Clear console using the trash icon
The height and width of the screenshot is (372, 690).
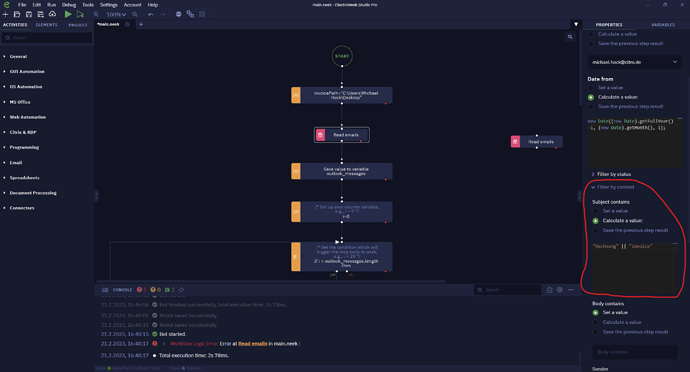tap(549, 290)
